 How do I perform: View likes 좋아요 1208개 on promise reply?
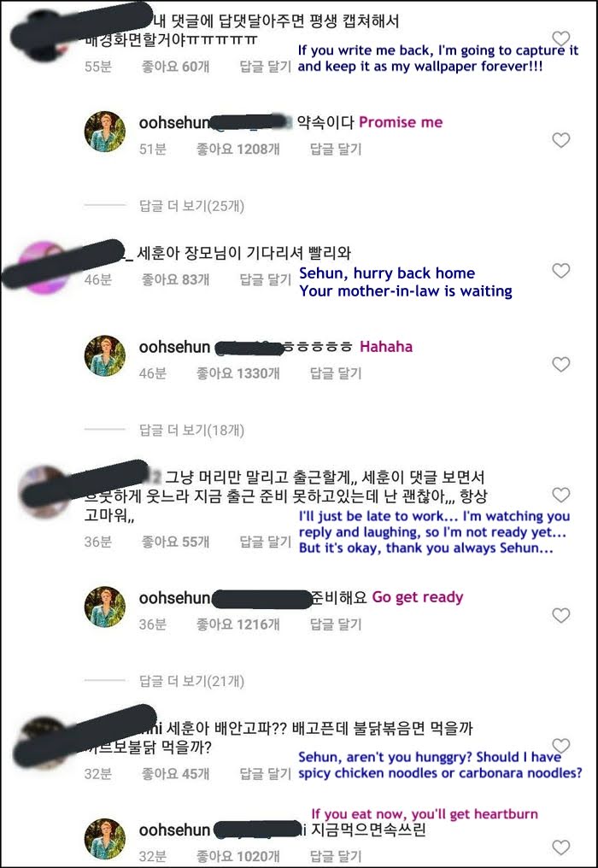coord(238,149)
